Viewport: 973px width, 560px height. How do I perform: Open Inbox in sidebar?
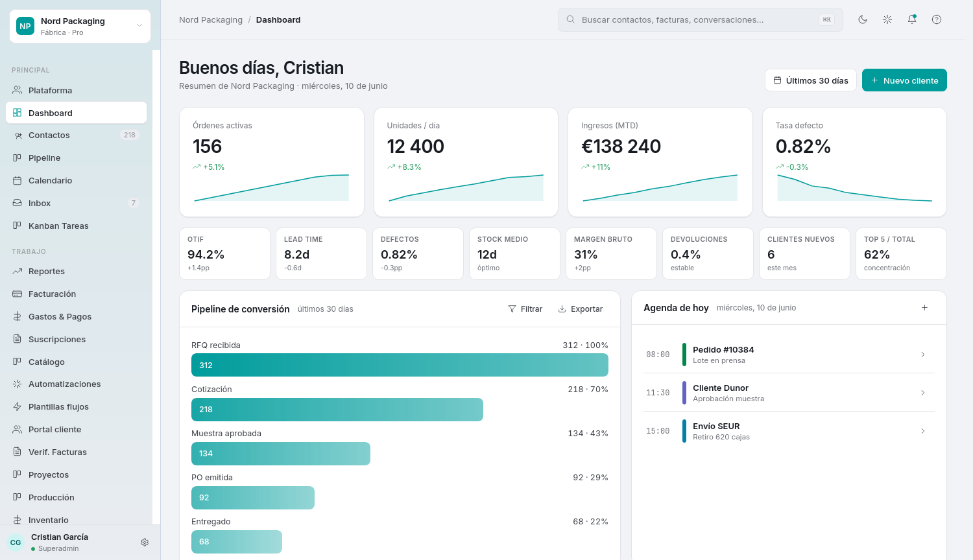pyautogui.click(x=77, y=203)
